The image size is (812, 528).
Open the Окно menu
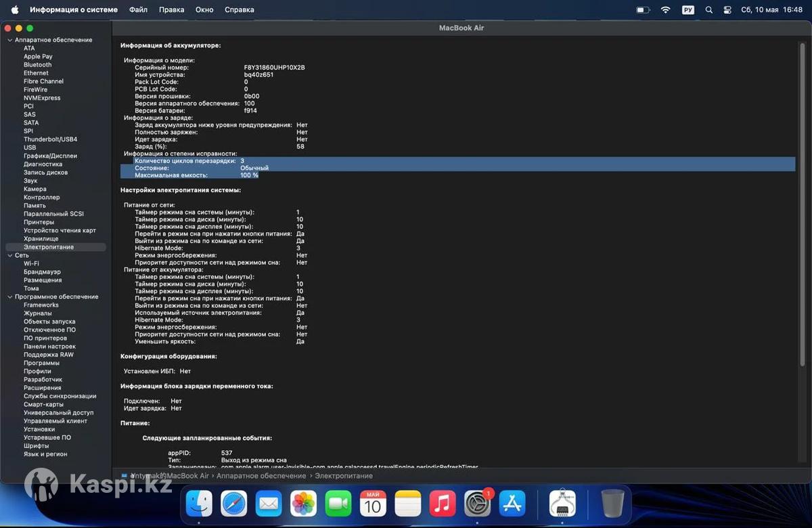coord(204,10)
